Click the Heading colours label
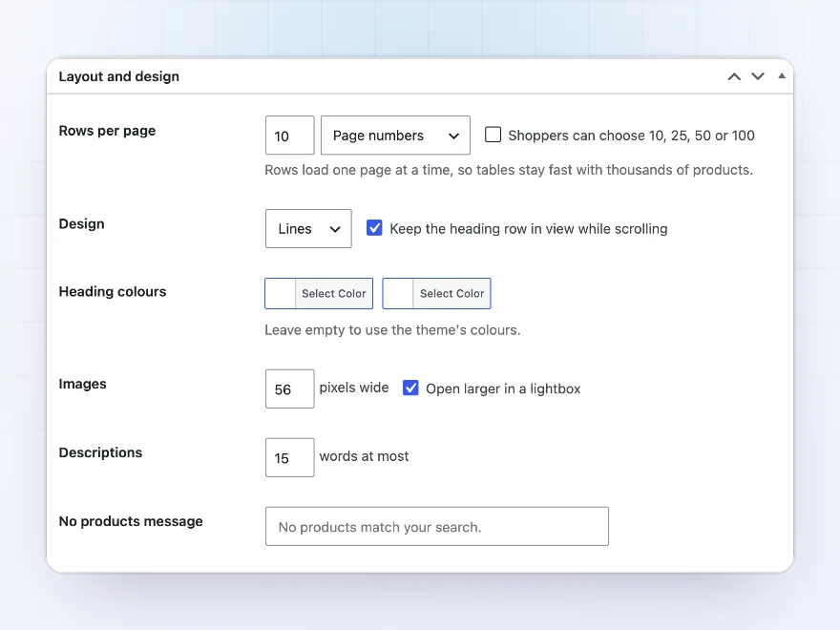The image size is (840, 630). pyautogui.click(x=113, y=291)
